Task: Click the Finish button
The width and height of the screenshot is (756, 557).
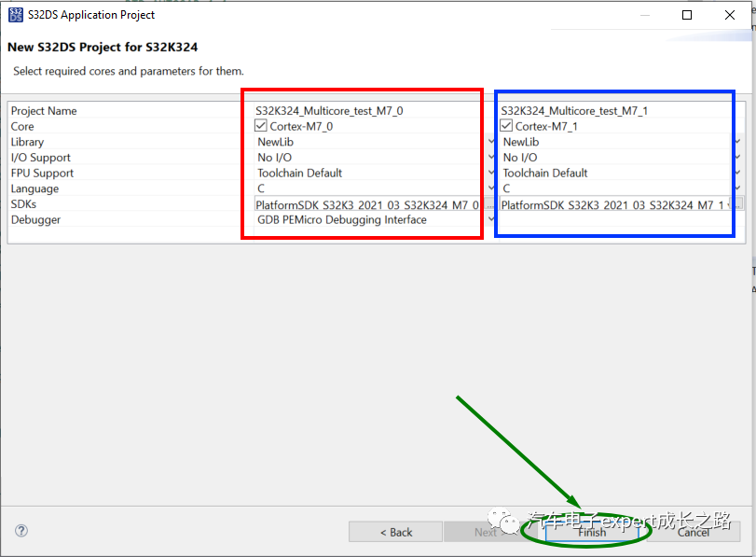Action: pos(592,532)
